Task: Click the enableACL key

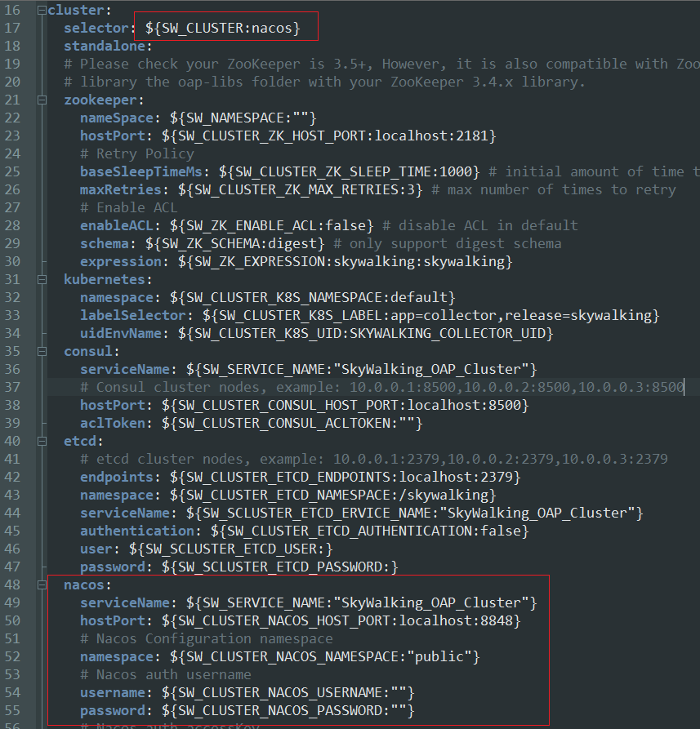Action: click(117, 226)
